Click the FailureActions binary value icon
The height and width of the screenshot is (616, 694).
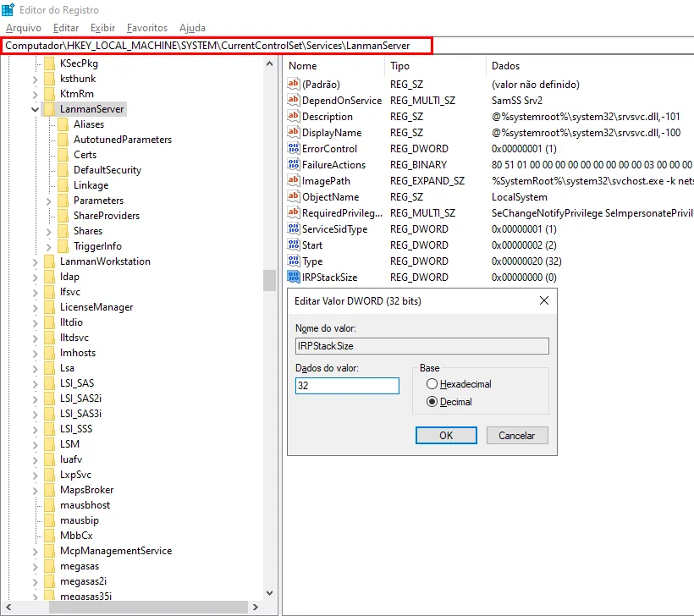(294, 165)
